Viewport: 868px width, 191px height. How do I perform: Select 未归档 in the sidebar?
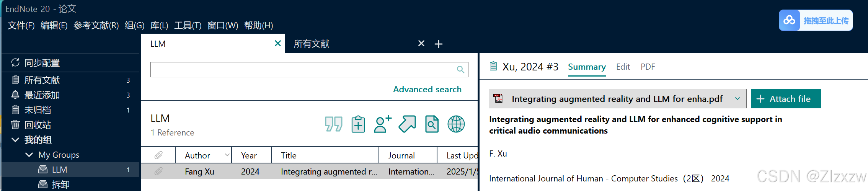coord(71,110)
